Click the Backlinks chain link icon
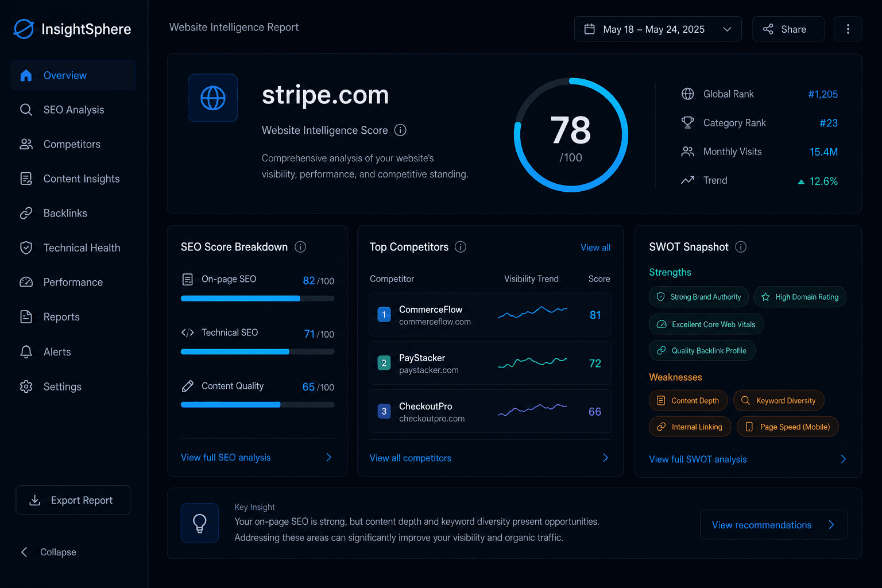This screenshot has width=882, height=588. (26, 213)
